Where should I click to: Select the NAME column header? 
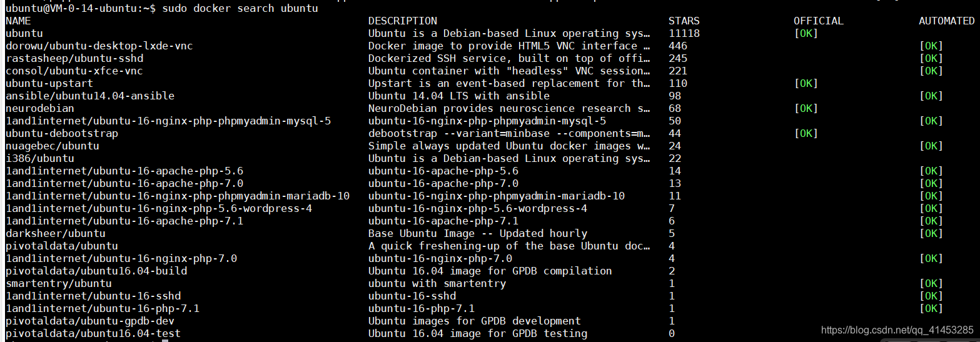pos(18,21)
